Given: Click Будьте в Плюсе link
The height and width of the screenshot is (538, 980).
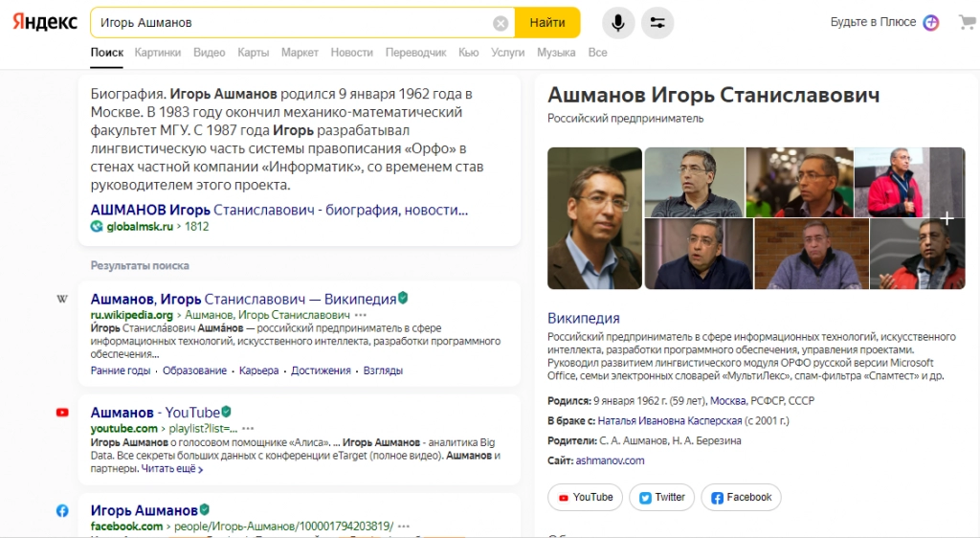Looking at the screenshot, I should pyautogui.click(x=873, y=22).
